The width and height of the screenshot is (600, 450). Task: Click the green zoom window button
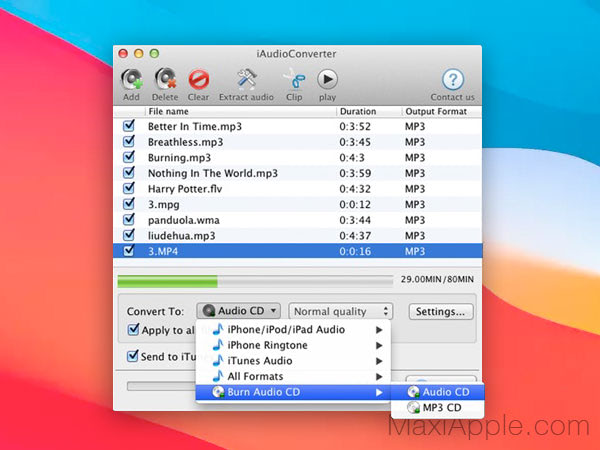154,54
